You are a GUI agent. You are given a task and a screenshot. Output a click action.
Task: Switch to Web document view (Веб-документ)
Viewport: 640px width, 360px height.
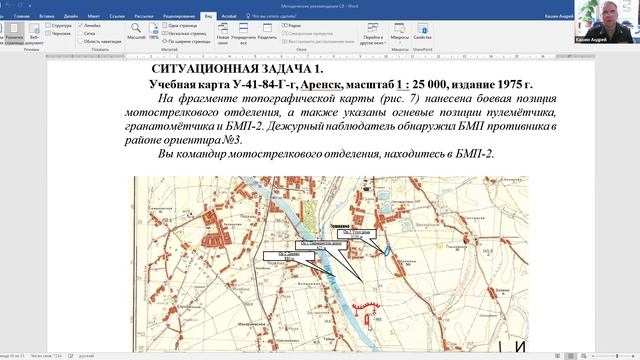tap(34, 33)
